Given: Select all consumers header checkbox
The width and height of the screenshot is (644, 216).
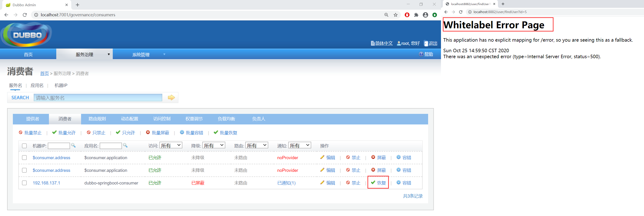Looking at the screenshot, I should [24, 146].
